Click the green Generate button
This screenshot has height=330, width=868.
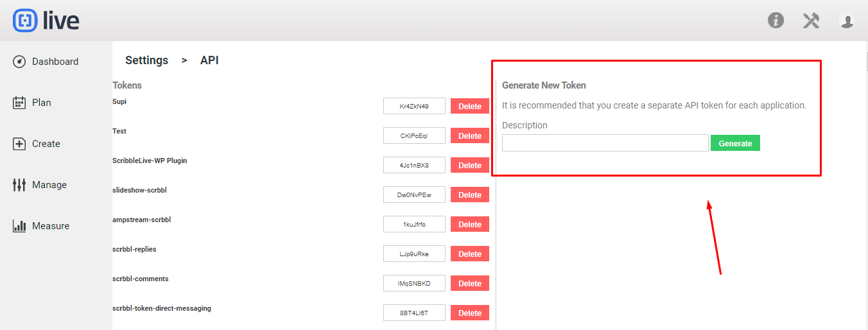coord(735,143)
